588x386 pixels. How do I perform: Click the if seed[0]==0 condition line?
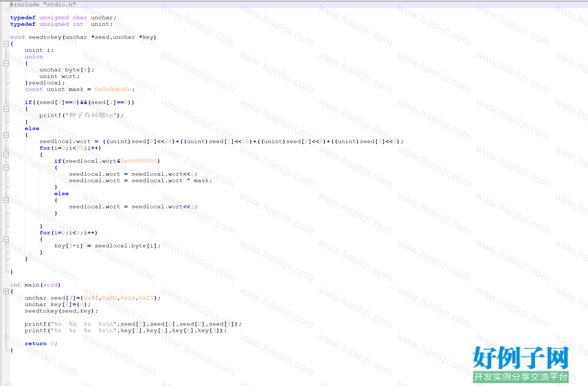(80, 102)
